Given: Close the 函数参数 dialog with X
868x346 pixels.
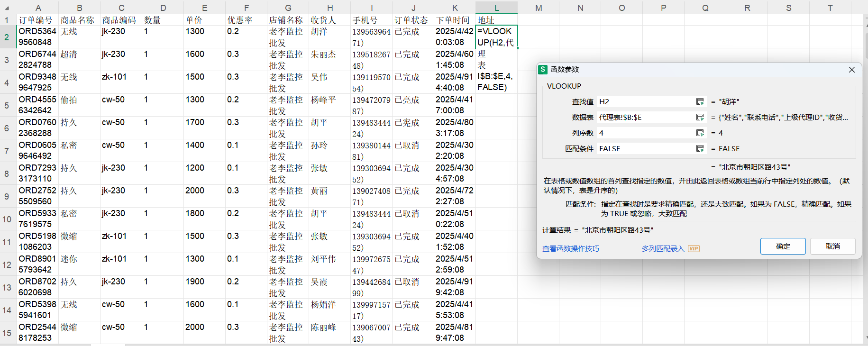Looking at the screenshot, I should 851,70.
